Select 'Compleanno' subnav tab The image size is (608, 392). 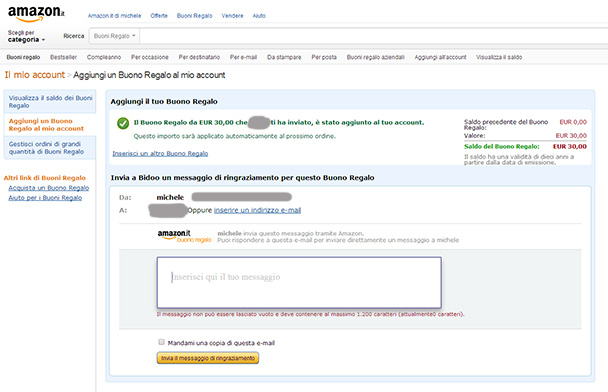coord(104,57)
